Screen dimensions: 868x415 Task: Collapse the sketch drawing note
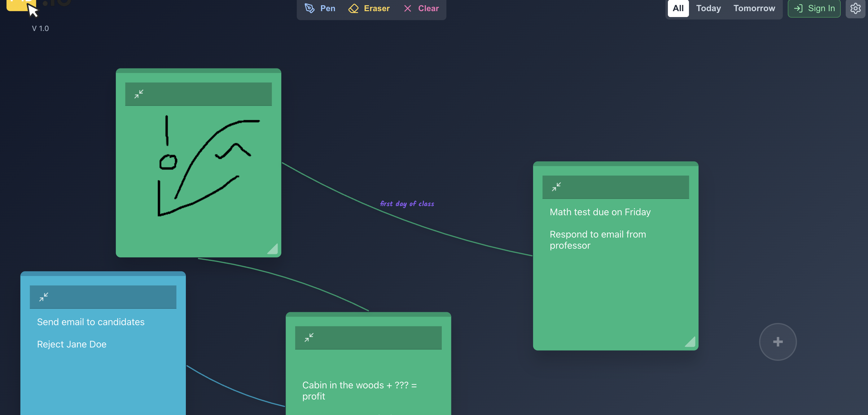139,94
